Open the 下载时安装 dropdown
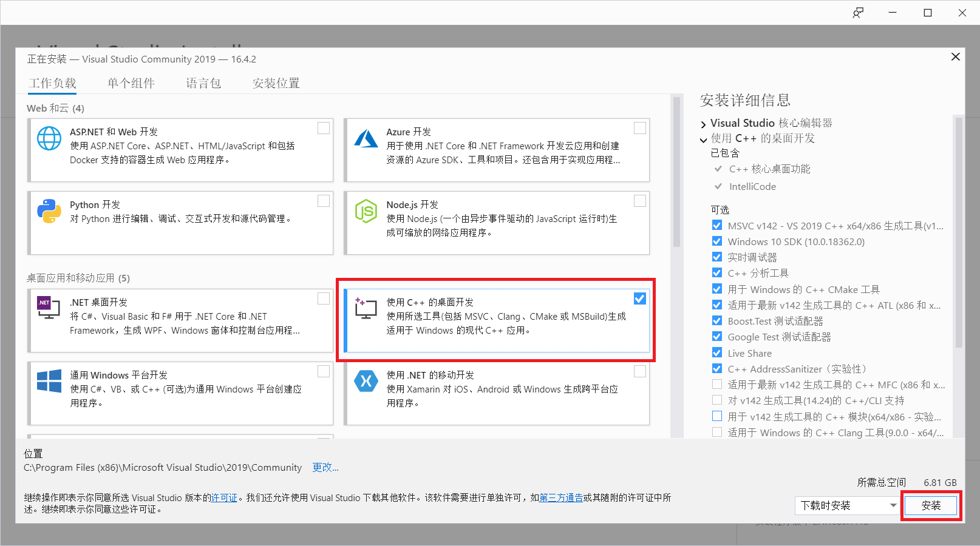The width and height of the screenshot is (980, 546). pos(847,505)
